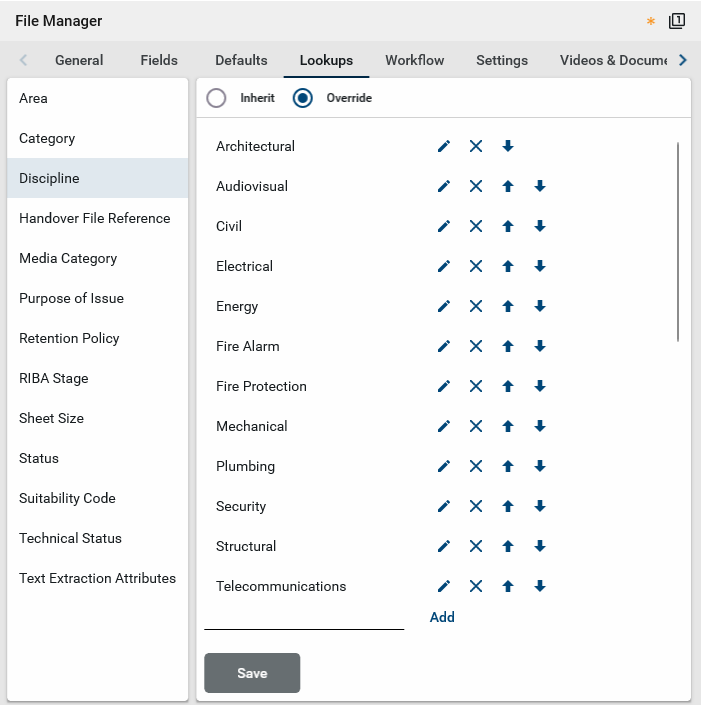Select RIBA Stage in the lookup list
The image size is (701, 705).
click(x=54, y=378)
